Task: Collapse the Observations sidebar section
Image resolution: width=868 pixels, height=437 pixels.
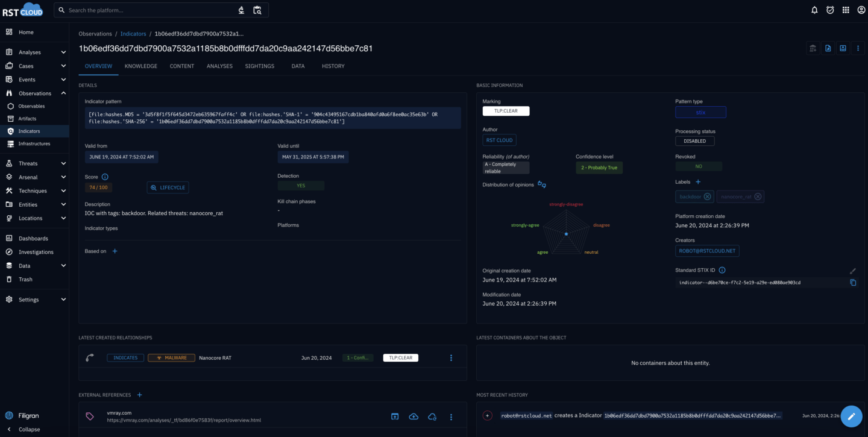Action: tap(63, 93)
